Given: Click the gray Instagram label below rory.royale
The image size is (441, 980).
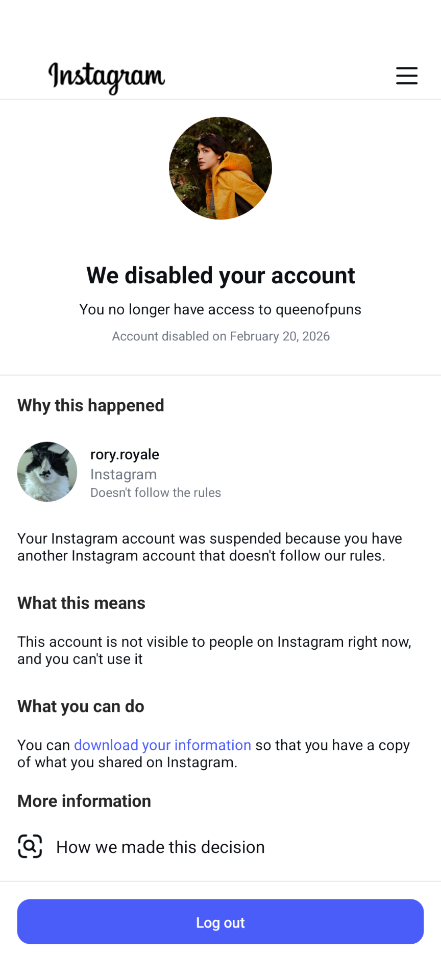Looking at the screenshot, I should coord(124,474).
